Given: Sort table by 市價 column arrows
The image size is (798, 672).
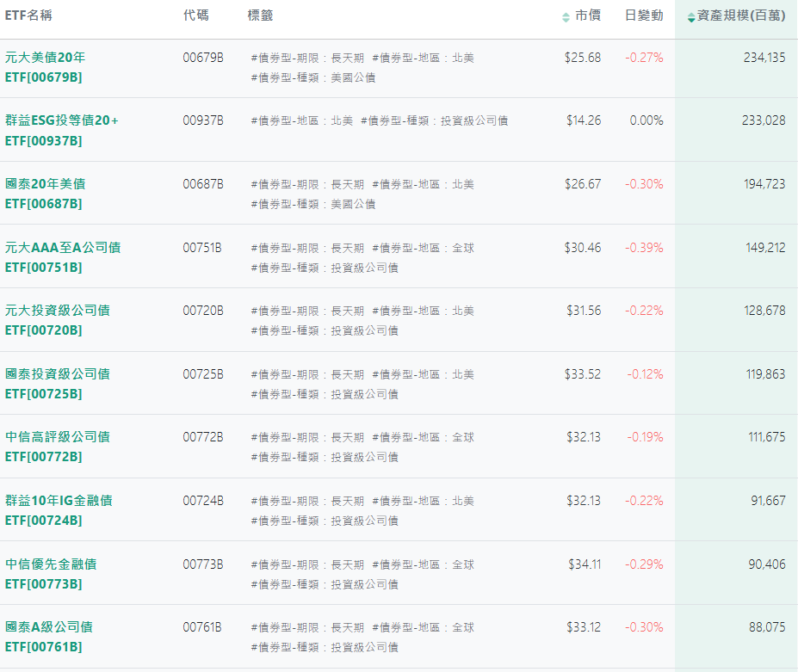Looking at the screenshot, I should [566, 17].
